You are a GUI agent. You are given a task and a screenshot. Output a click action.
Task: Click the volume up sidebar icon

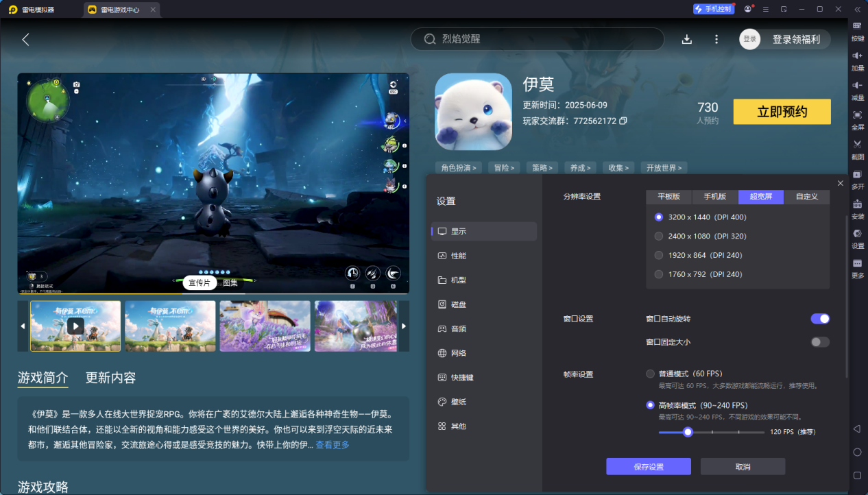coord(857,56)
